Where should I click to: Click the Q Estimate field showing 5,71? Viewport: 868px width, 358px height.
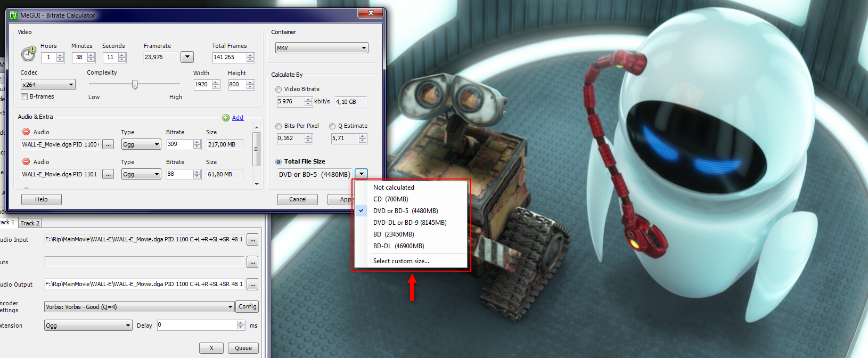345,138
